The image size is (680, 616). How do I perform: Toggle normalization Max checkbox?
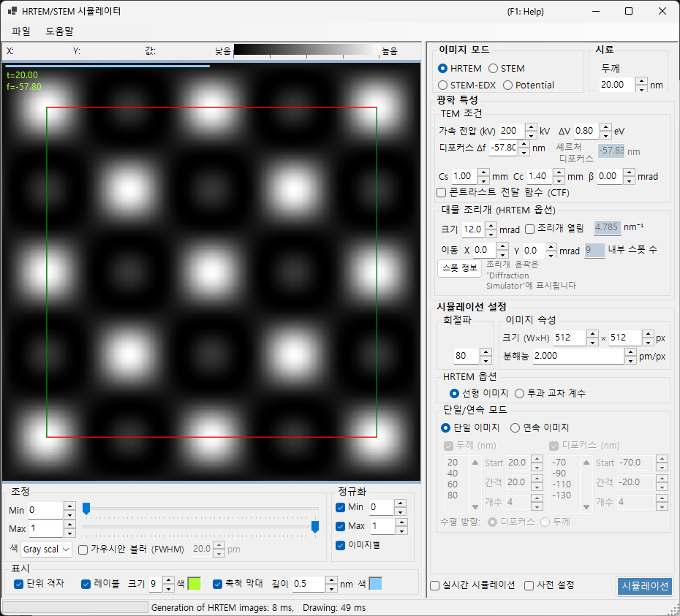[350, 526]
